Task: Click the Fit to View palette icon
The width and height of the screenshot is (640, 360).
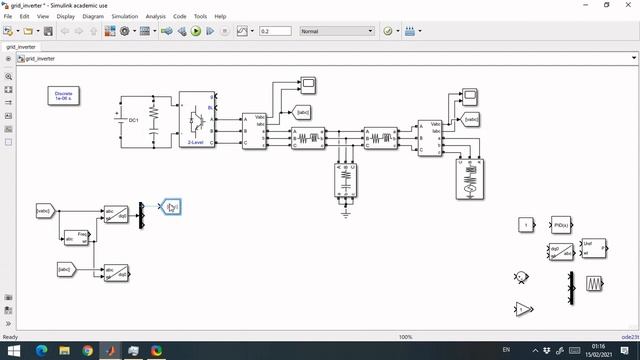Action: pos(8,89)
